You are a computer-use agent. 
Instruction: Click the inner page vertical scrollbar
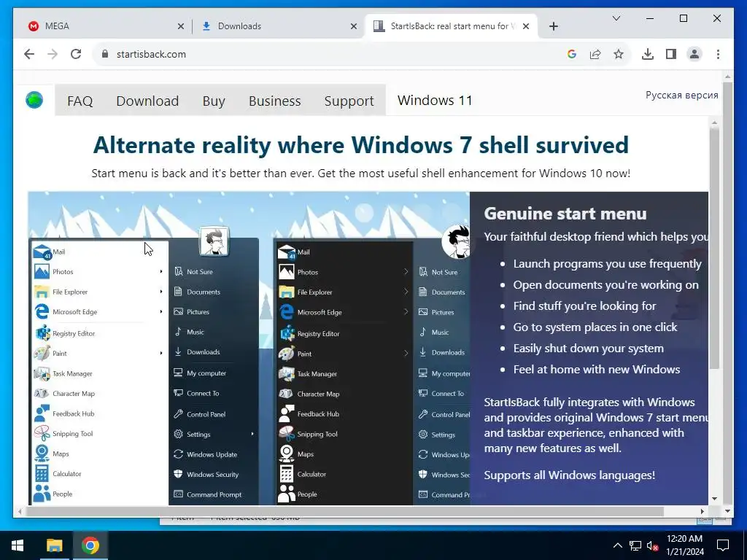714,248
